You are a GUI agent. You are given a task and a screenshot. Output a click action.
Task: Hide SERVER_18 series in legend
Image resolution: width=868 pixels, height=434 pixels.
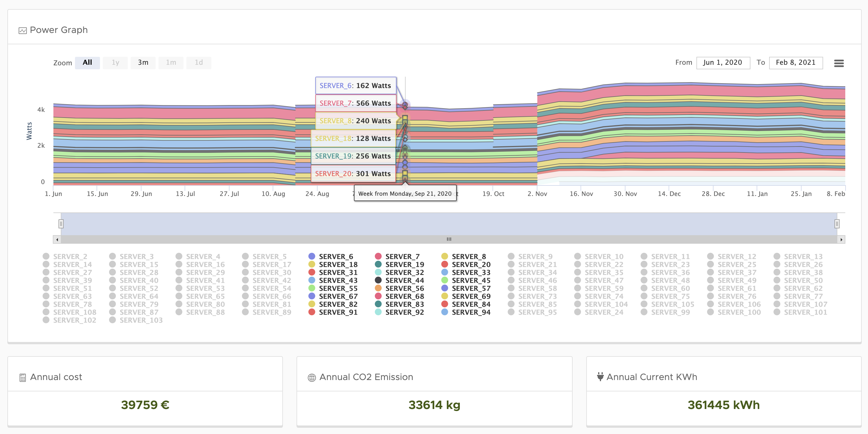pyautogui.click(x=333, y=264)
